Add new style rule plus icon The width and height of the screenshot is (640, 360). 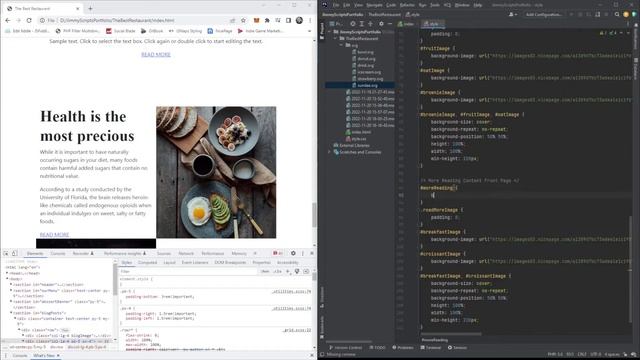tap(288, 271)
